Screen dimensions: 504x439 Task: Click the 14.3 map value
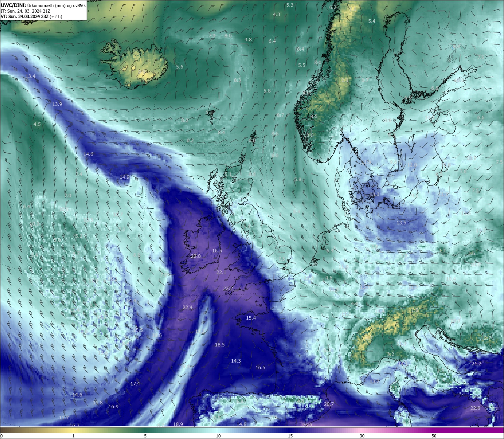pyautogui.click(x=236, y=361)
